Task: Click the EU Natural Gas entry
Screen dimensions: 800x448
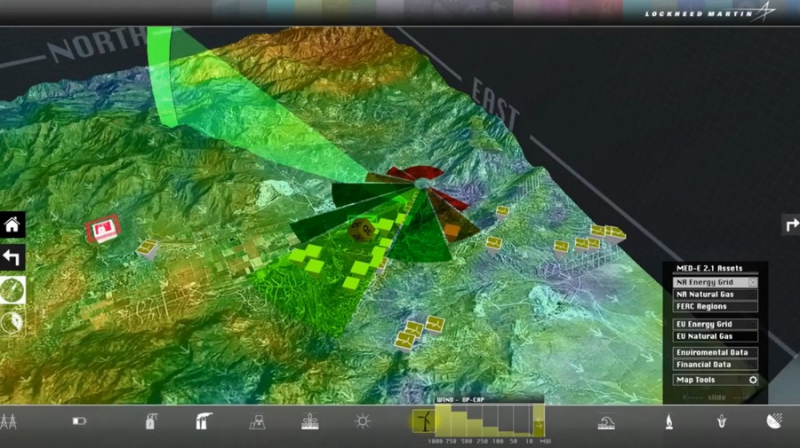Action: 715,337
